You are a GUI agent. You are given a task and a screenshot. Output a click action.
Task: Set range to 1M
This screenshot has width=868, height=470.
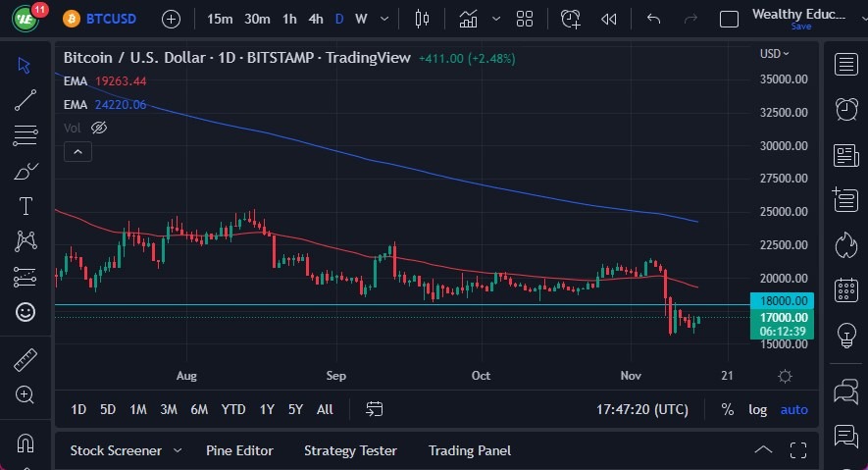point(138,410)
